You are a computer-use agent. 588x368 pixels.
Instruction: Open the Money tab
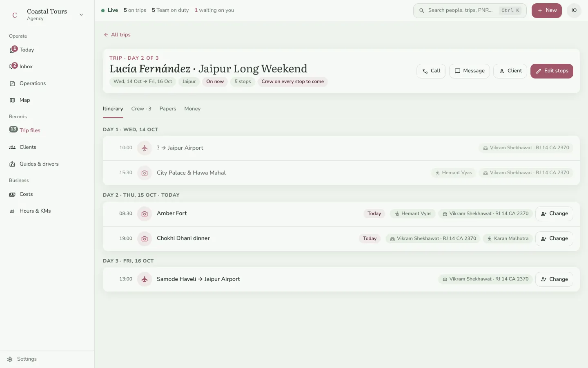[192, 109]
